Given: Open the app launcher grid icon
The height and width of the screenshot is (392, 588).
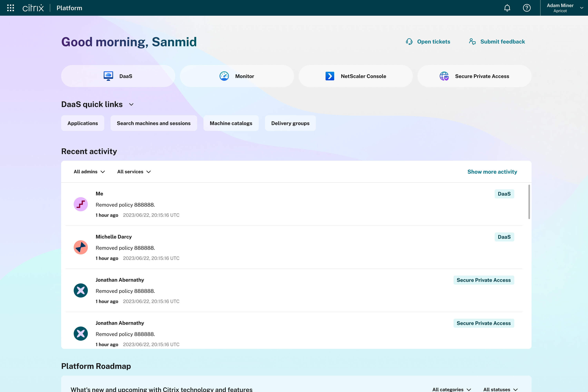Looking at the screenshot, I should click(11, 8).
